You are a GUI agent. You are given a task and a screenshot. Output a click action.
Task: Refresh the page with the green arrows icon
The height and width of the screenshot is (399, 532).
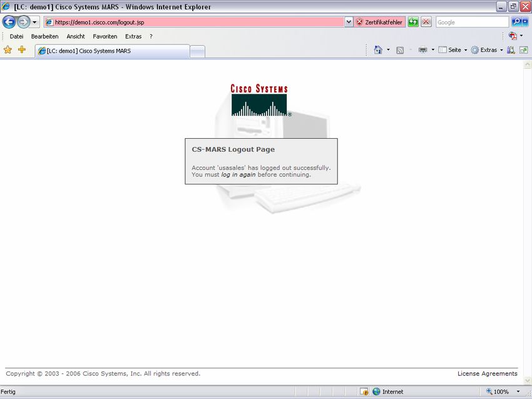(x=413, y=23)
